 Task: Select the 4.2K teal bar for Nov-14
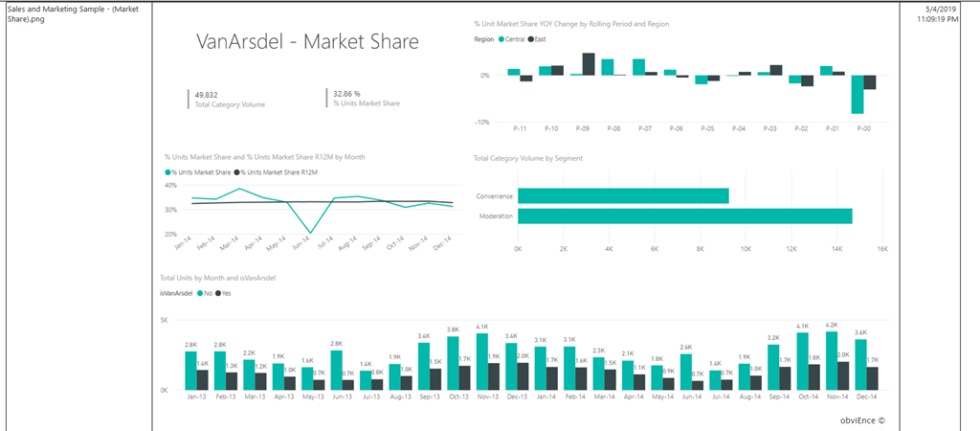(831, 358)
